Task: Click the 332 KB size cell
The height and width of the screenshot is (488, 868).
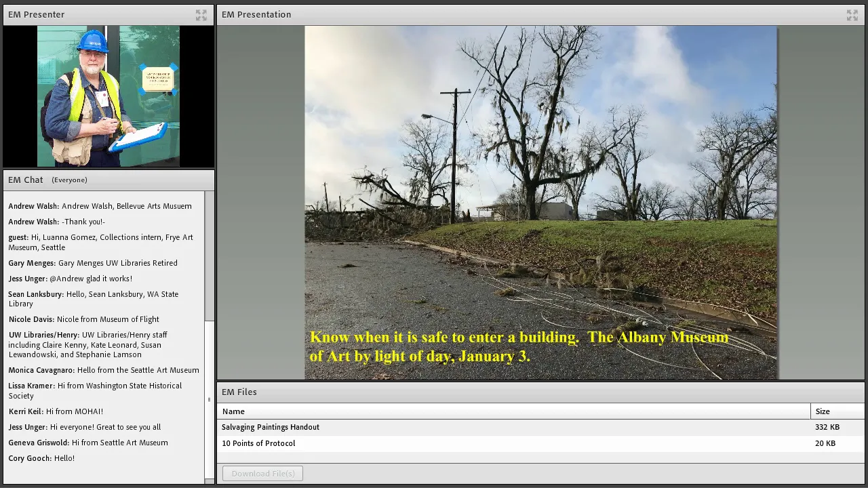Action: click(827, 427)
